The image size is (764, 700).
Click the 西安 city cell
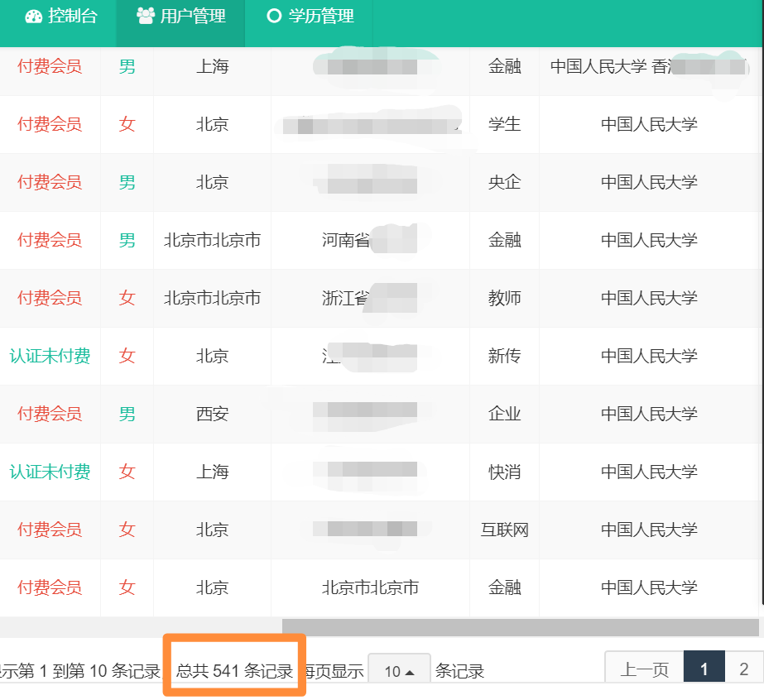point(212,414)
